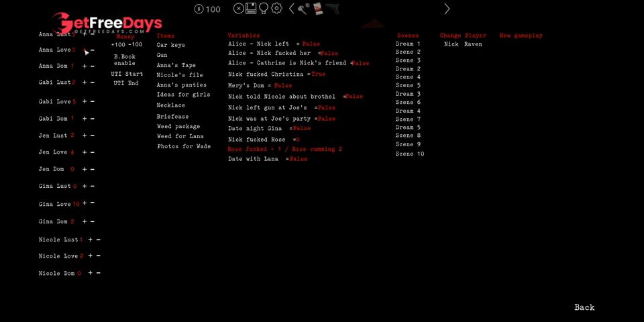The image size is (644, 322).
Task: Toggle 'Nick was at Joe's party' variable
Action: (x=282, y=119)
